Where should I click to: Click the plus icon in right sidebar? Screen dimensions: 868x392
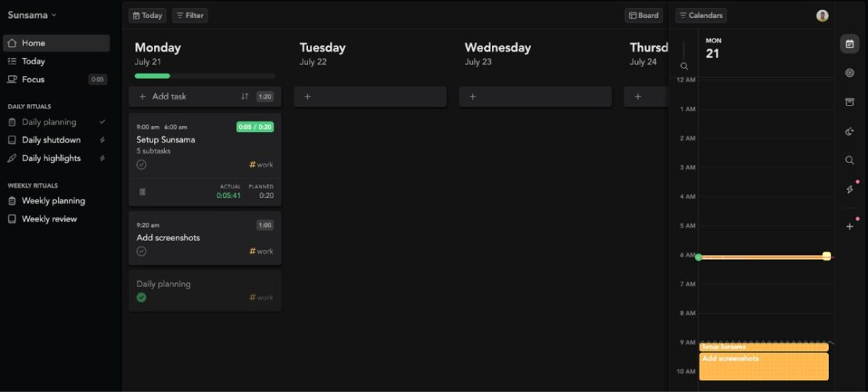(850, 226)
